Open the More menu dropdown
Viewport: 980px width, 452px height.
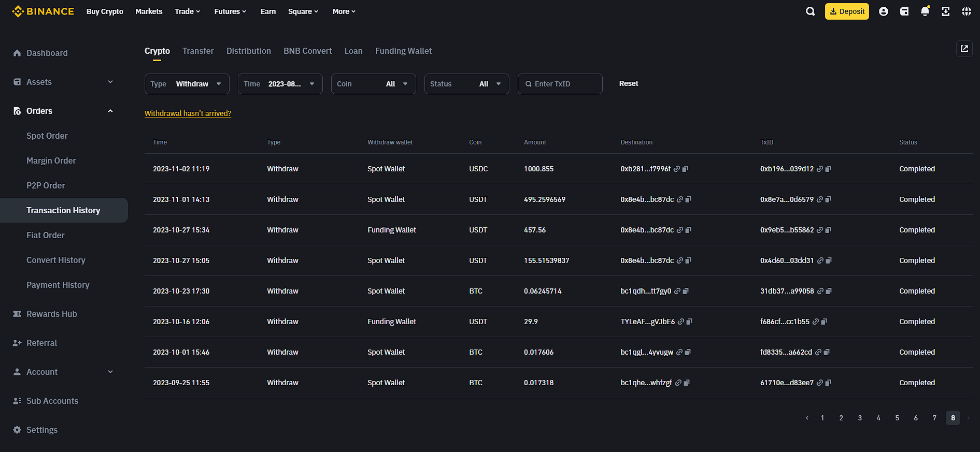(344, 11)
